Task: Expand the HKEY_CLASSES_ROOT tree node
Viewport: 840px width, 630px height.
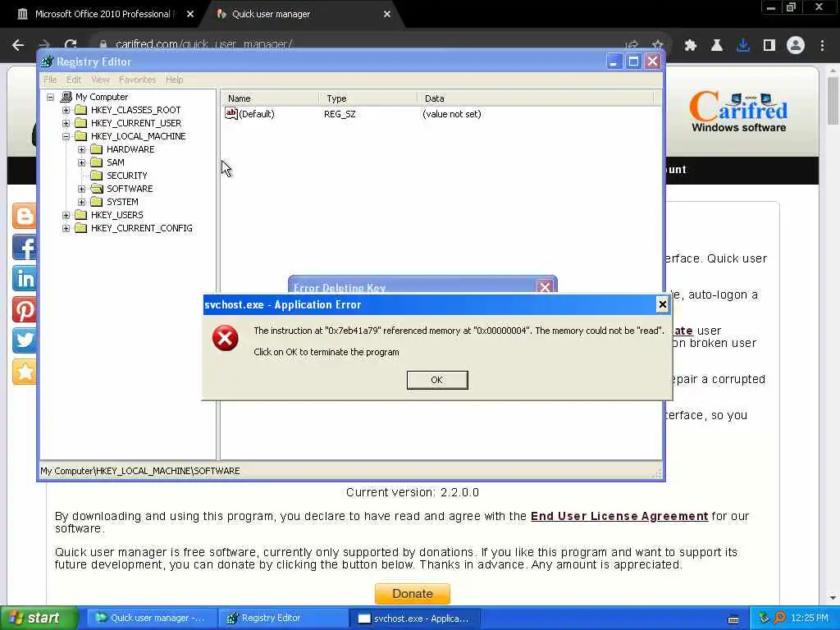Action: pos(66,110)
